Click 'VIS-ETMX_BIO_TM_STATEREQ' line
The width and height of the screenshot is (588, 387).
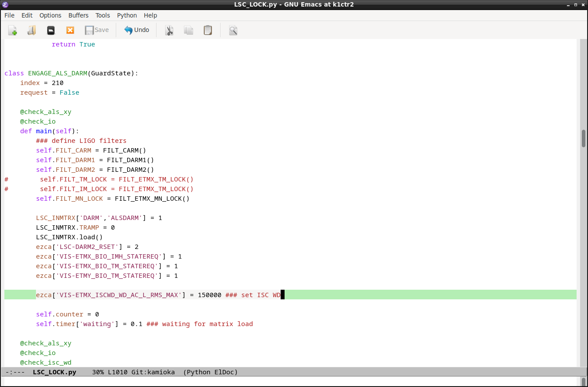tap(107, 266)
